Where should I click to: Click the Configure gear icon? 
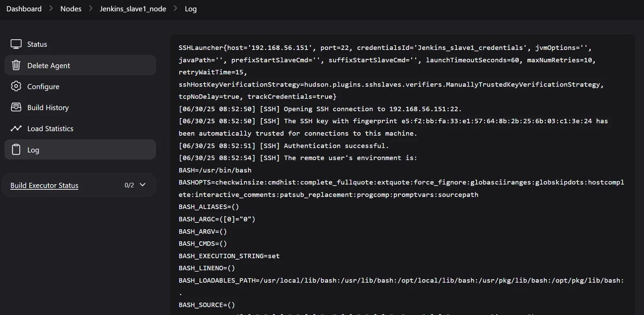tap(16, 86)
